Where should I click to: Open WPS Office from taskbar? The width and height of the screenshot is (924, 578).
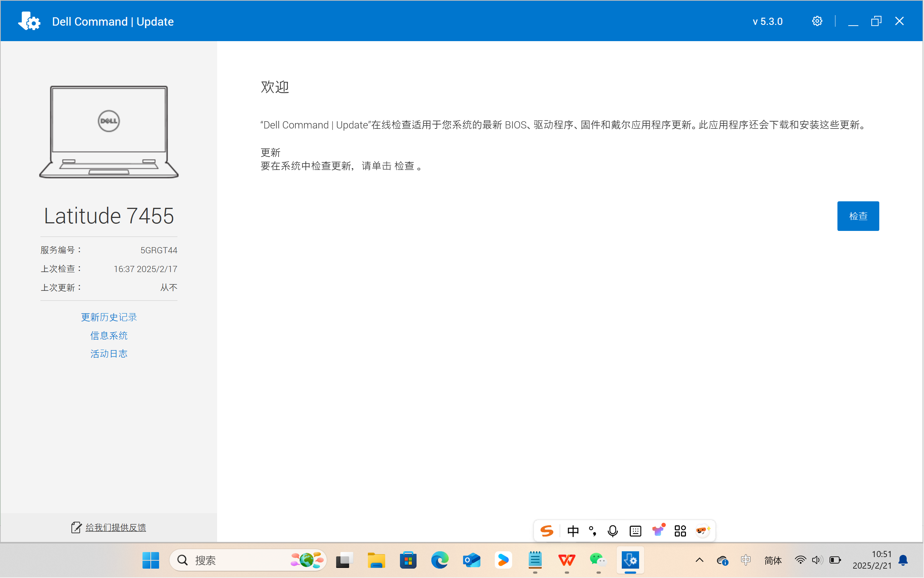pyautogui.click(x=566, y=560)
